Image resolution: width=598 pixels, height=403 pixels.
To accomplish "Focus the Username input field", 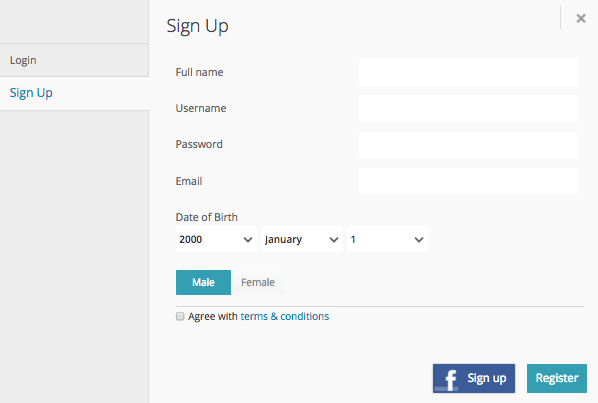I will pyautogui.click(x=468, y=108).
